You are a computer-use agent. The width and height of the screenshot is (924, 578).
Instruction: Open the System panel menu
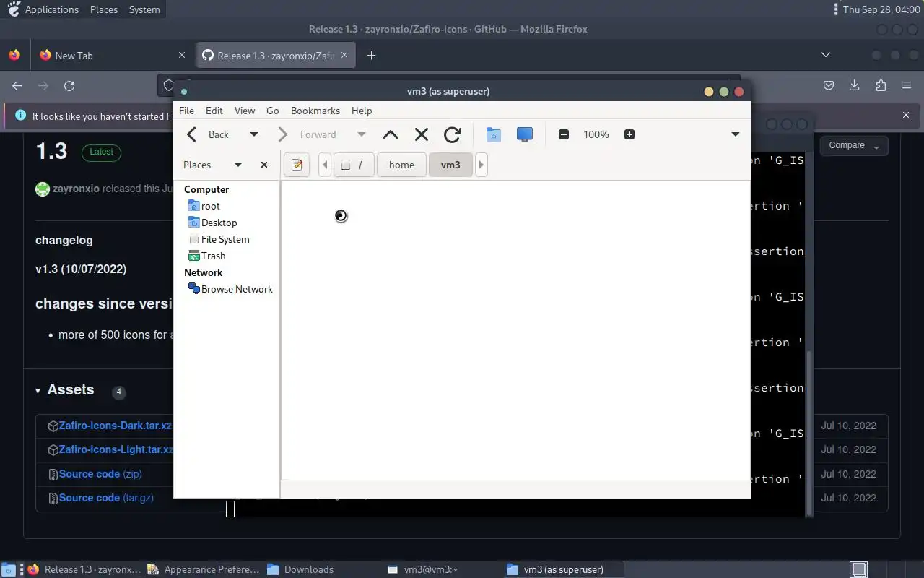(x=144, y=9)
